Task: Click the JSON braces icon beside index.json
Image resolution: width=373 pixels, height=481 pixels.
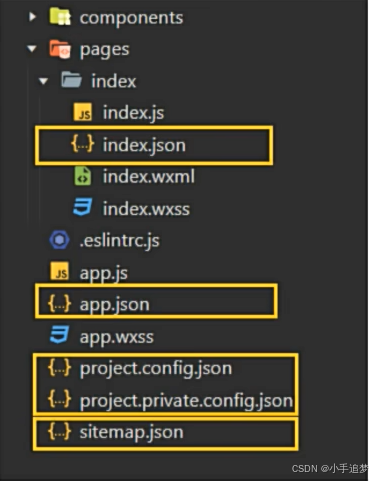Action: [83, 144]
